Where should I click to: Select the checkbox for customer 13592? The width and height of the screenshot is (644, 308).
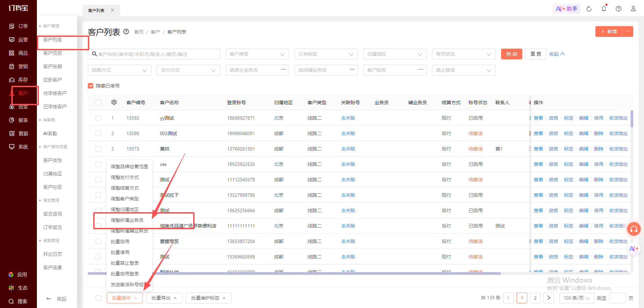[x=98, y=118]
